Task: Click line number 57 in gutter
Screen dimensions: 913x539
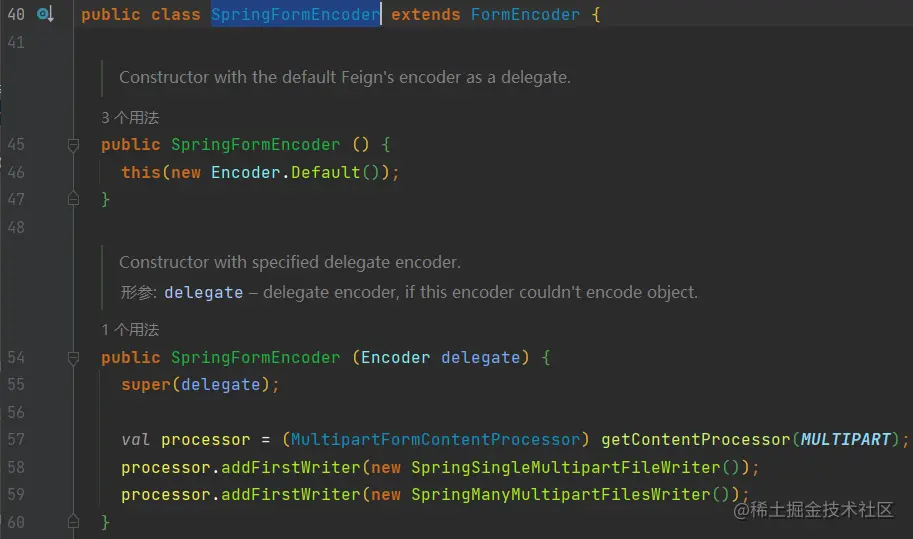Action: point(16,439)
